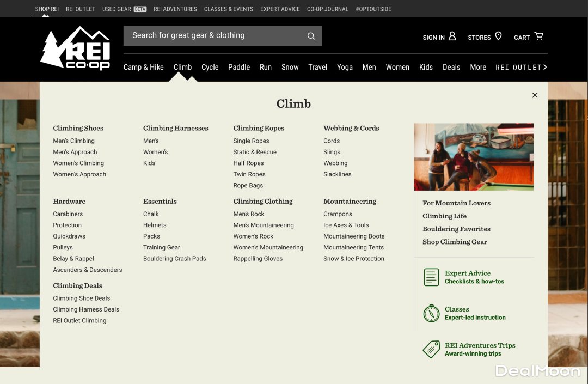Viewport: 588px width, 384px height.
Task: Close the Climb menu panel
Action: (x=535, y=95)
